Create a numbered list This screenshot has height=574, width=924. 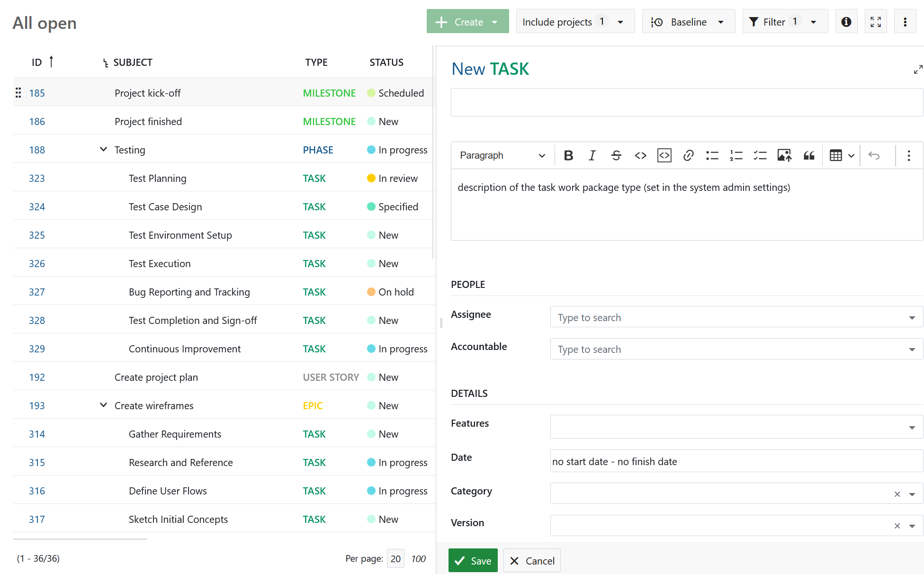(x=736, y=155)
